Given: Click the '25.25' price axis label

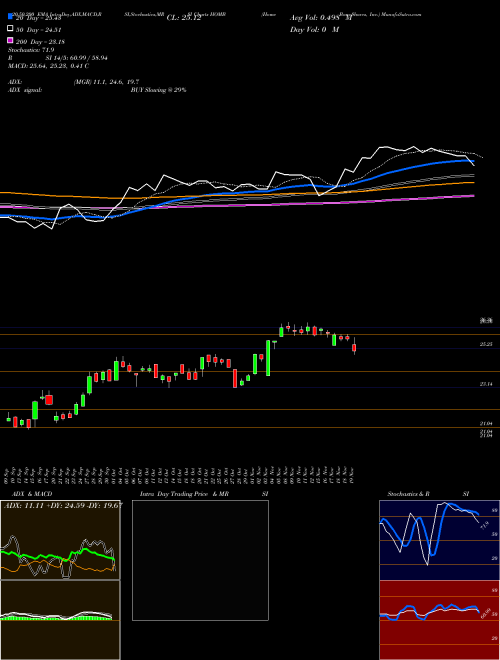Looking at the screenshot, I should point(486,344).
